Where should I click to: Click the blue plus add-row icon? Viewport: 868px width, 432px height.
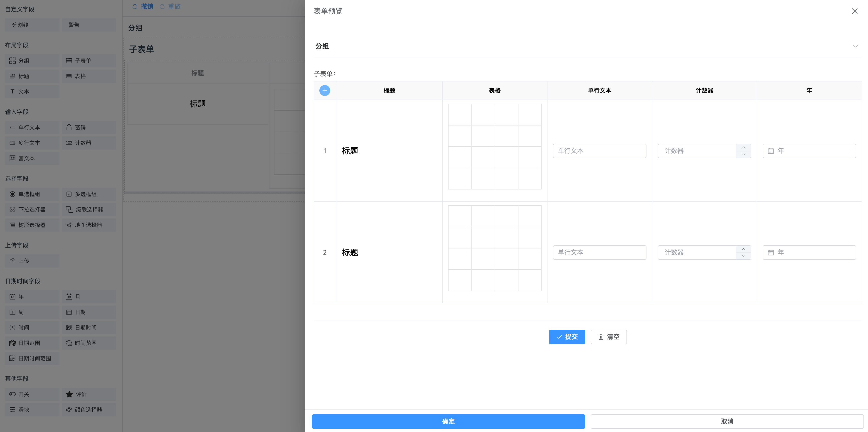(325, 90)
